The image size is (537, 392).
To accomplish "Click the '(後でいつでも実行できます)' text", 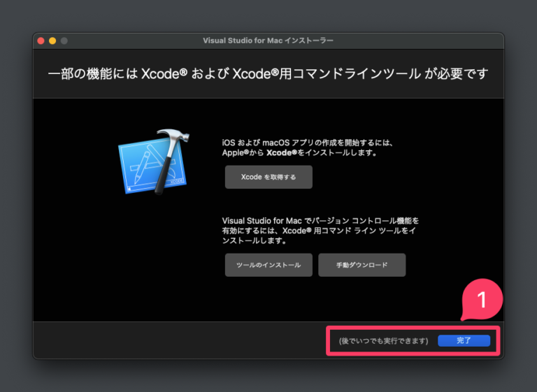I will click(384, 341).
